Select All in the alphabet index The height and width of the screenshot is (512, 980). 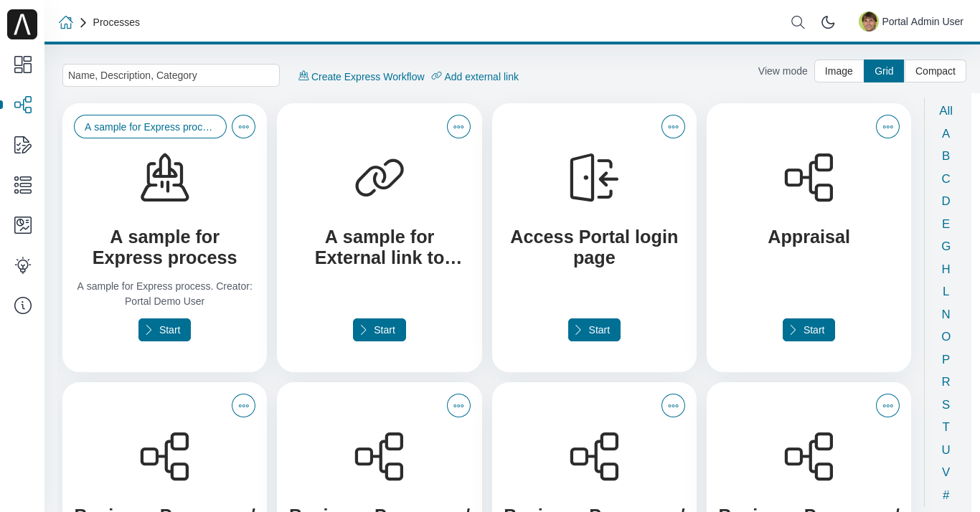tap(946, 110)
